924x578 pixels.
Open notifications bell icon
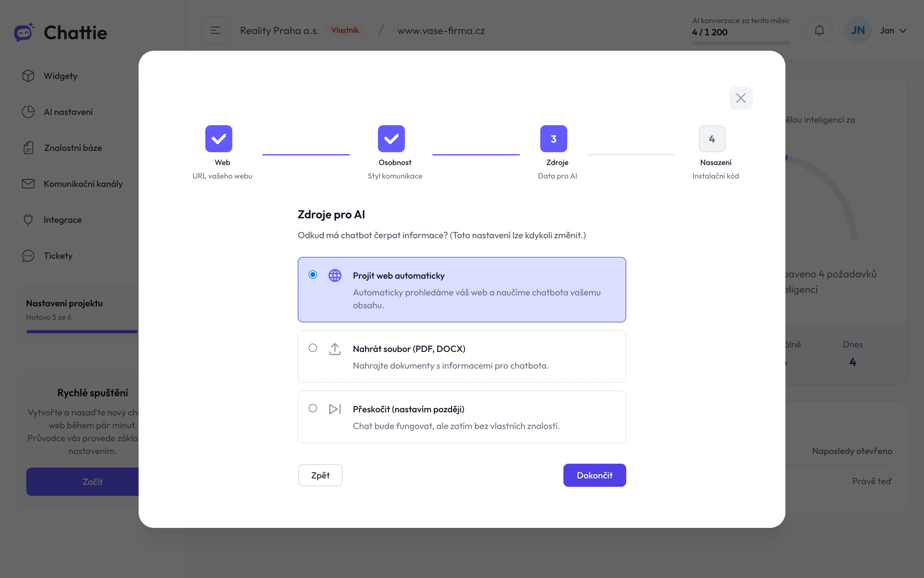pyautogui.click(x=819, y=30)
